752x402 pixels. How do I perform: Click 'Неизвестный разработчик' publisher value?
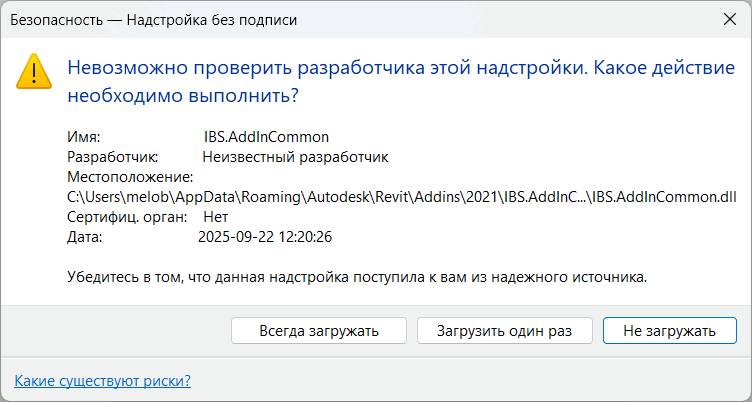pos(295,157)
